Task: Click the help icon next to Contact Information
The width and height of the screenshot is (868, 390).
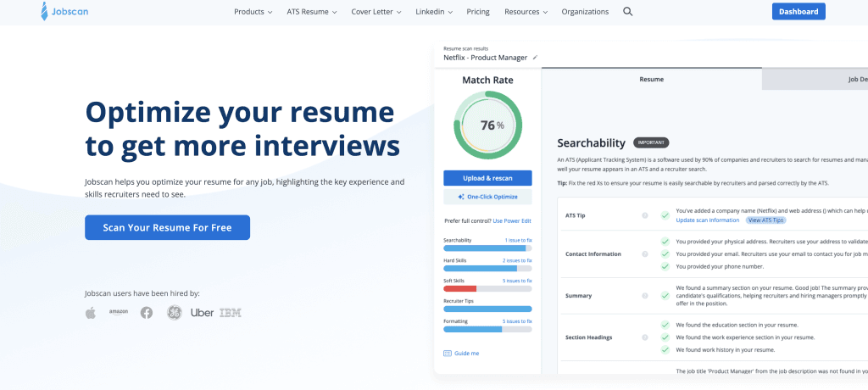Action: (645, 254)
